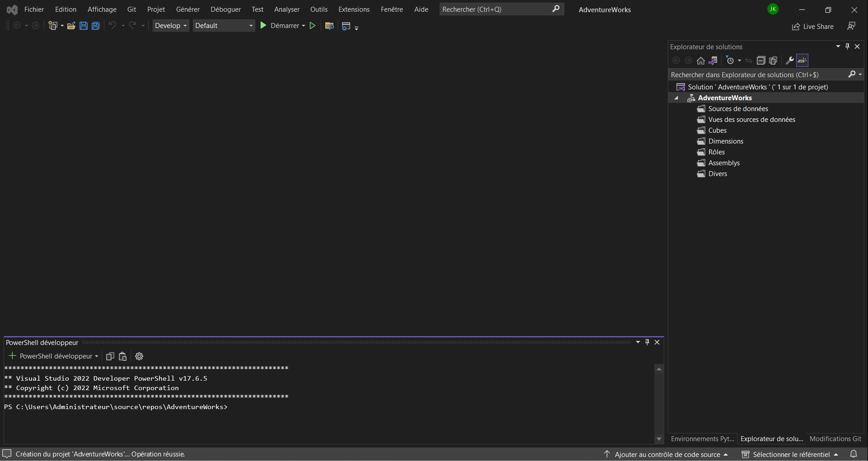Open PowerShell développeur window position dropdown
The width and height of the screenshot is (868, 461).
coord(638,342)
